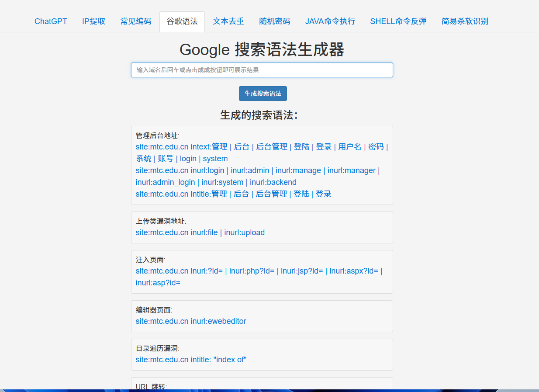The height and width of the screenshot is (392, 539).
Task: Click the 目录遍历漏洞: label
Action: pyautogui.click(x=158, y=348)
